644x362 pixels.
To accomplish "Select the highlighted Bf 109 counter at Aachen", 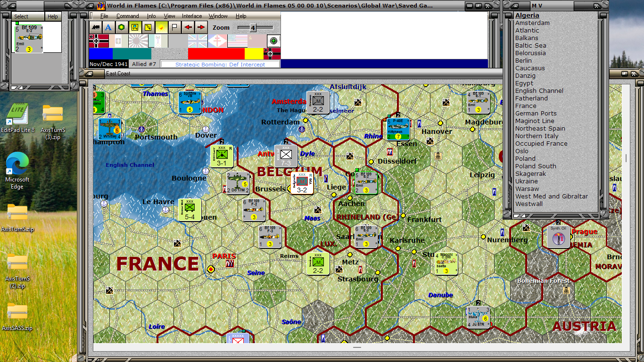I will click(366, 183).
